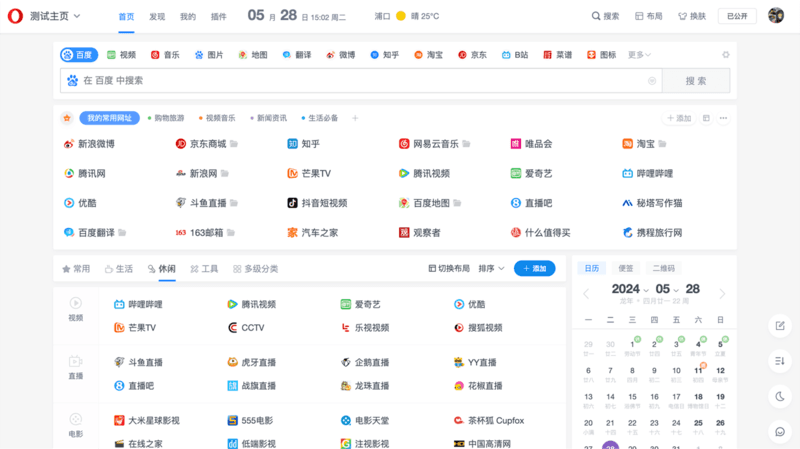
Task: Open 抖音短视频 bookmark
Action: point(317,203)
